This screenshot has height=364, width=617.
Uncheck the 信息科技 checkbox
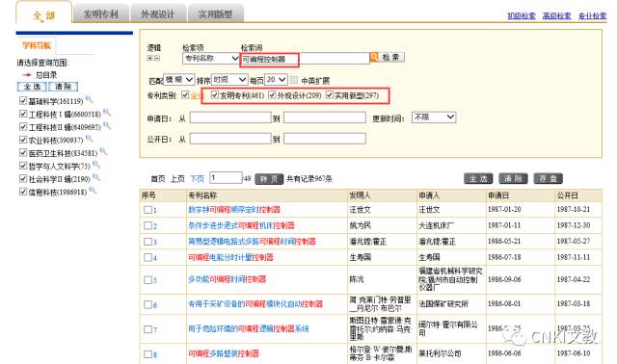(23, 192)
